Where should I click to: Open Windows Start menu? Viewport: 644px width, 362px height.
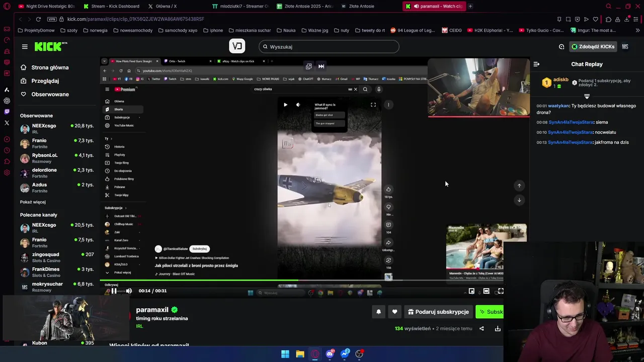coord(285,354)
